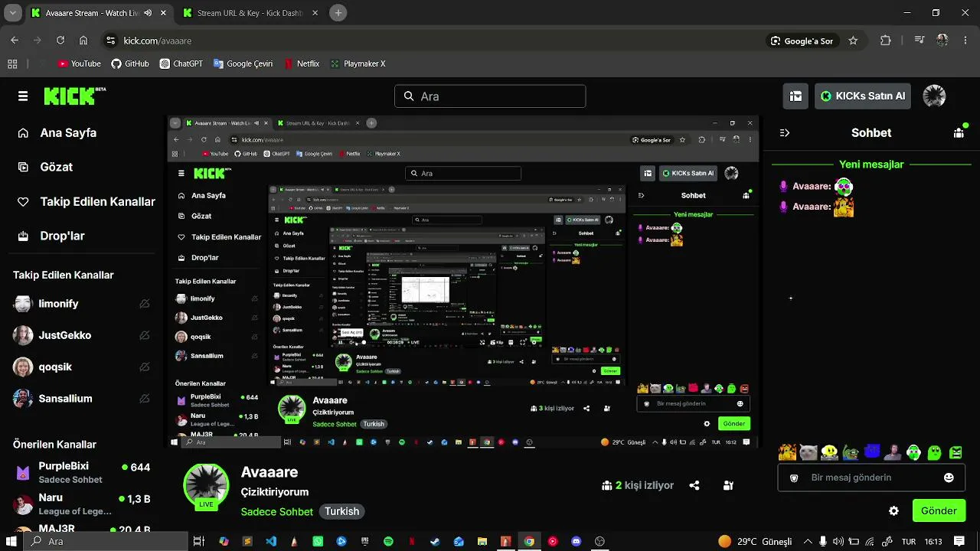The width and height of the screenshot is (980, 551).
Task: View site information for kick.com
Action: point(110,41)
